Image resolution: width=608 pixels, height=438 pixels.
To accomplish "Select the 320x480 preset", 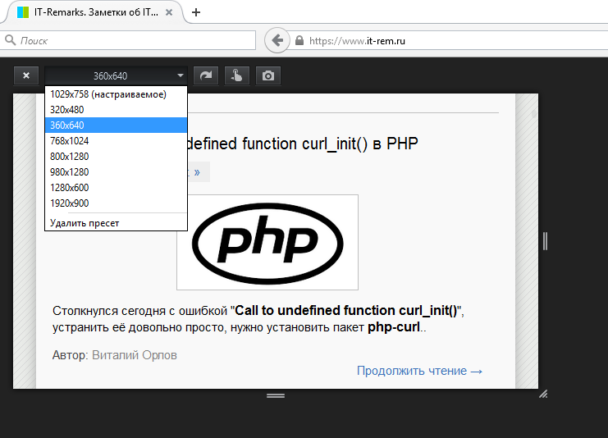I will (116, 110).
